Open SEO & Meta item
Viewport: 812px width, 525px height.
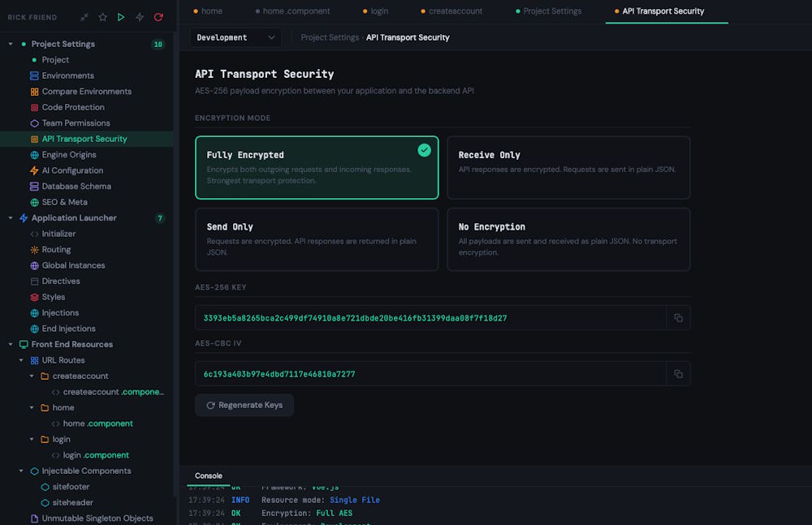(x=64, y=202)
